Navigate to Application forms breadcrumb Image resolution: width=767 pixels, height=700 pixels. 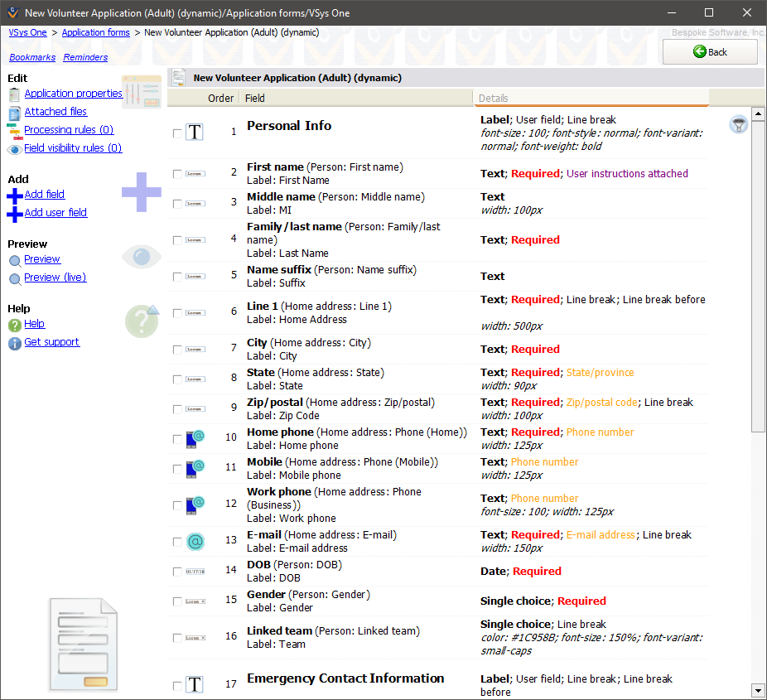95,32
